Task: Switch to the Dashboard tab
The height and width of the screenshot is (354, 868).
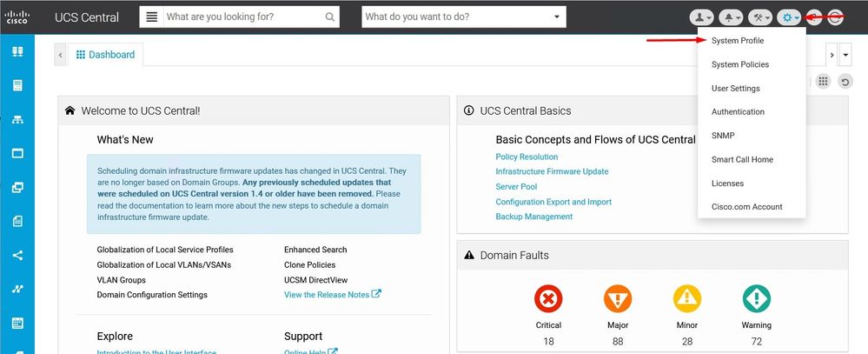Action: [x=105, y=55]
